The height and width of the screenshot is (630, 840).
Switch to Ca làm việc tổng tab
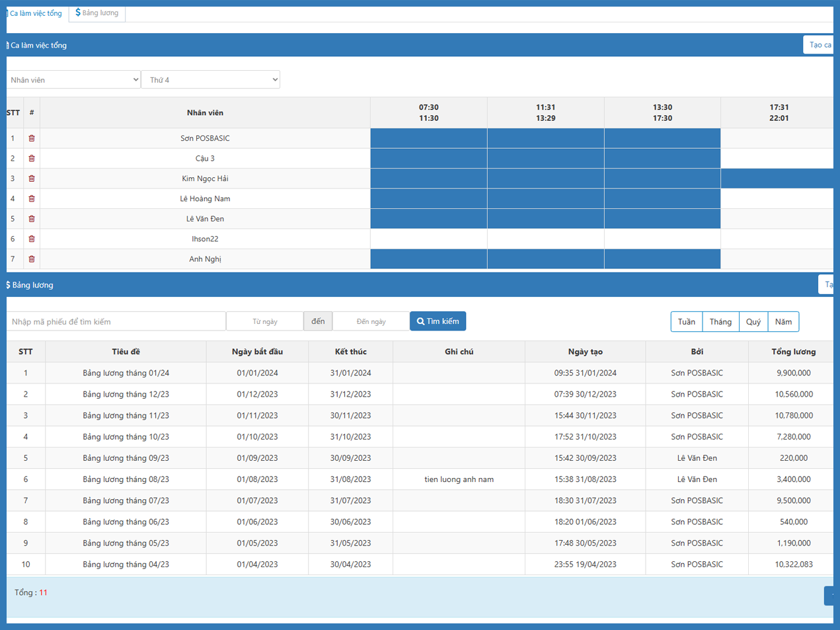click(x=36, y=13)
